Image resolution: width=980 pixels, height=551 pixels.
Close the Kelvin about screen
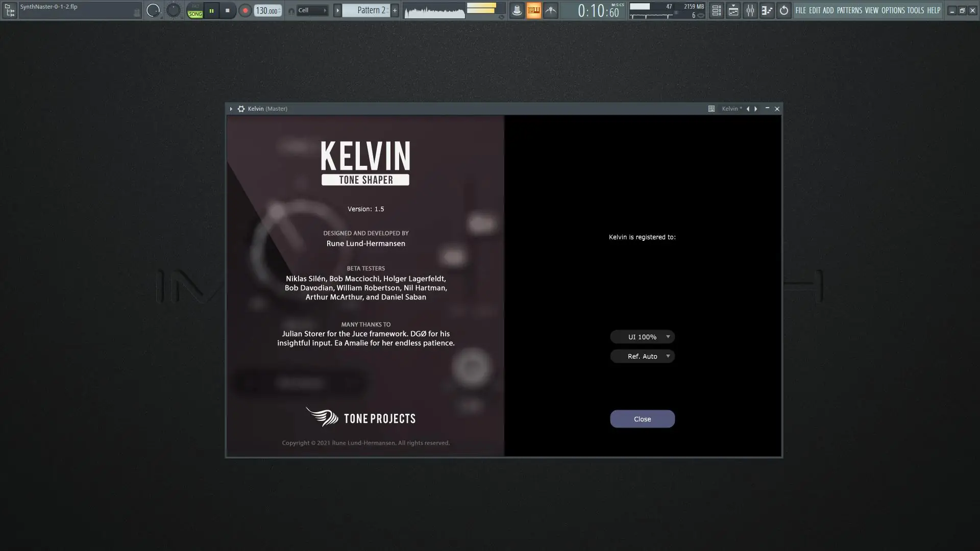(642, 418)
